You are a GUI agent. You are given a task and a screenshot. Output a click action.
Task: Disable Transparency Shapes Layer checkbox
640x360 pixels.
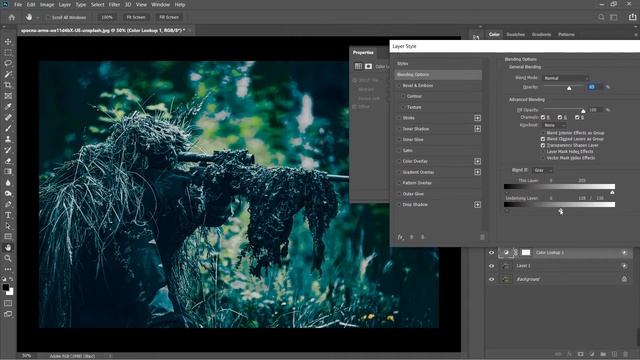(x=543, y=145)
